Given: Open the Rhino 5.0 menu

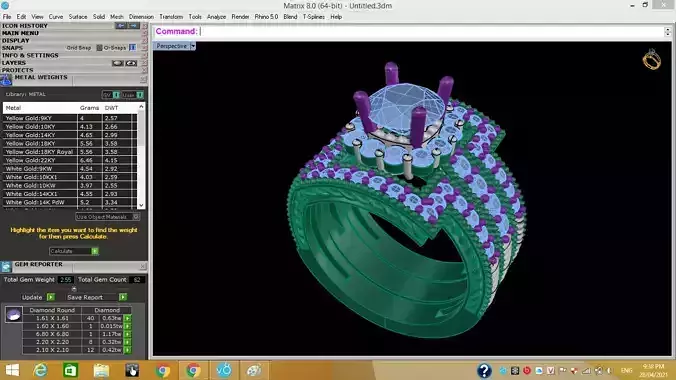Looking at the screenshot, I should click(x=266, y=17).
